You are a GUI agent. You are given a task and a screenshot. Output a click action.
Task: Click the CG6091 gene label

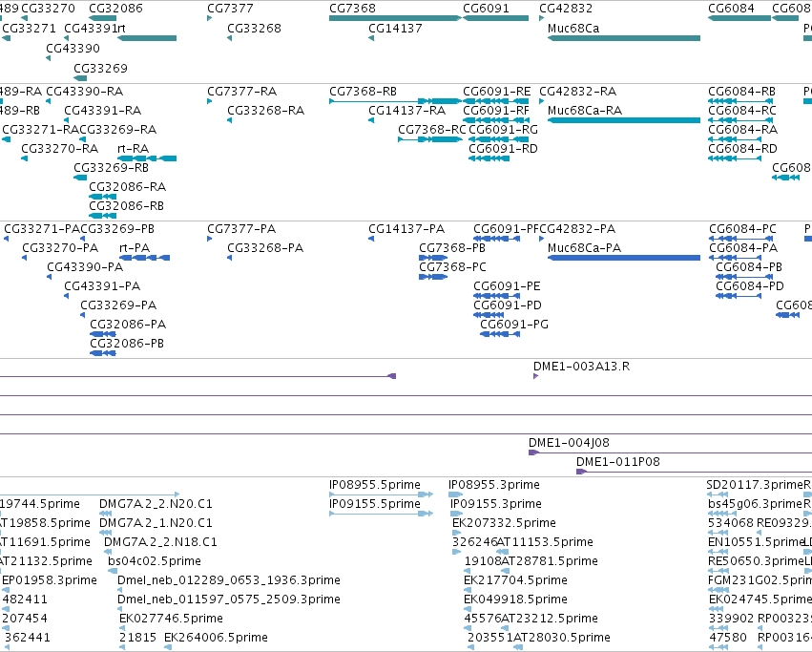pyautogui.click(x=486, y=9)
